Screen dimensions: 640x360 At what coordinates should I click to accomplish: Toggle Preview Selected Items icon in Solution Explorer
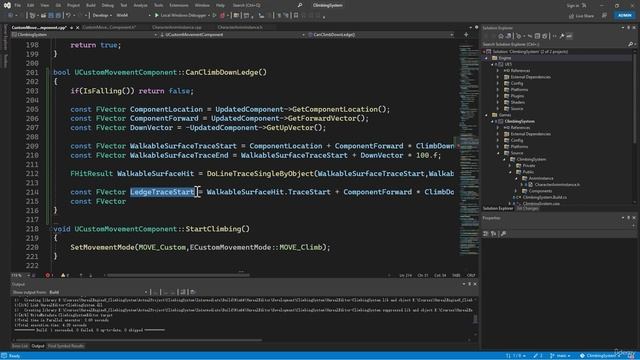569,36
